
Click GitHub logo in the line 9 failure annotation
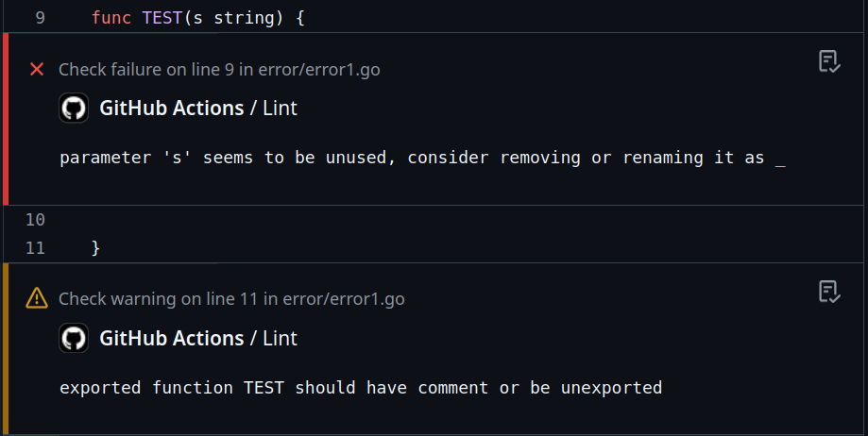pyautogui.click(x=74, y=109)
